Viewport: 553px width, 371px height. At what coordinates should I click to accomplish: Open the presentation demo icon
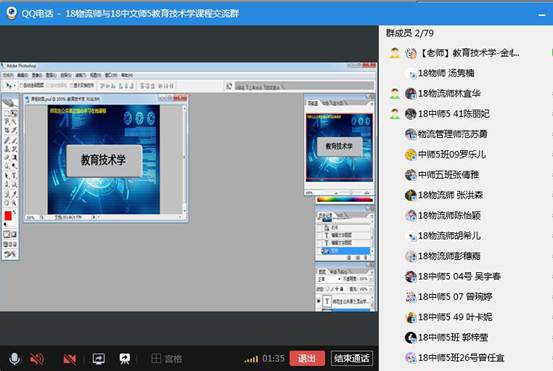click(124, 359)
